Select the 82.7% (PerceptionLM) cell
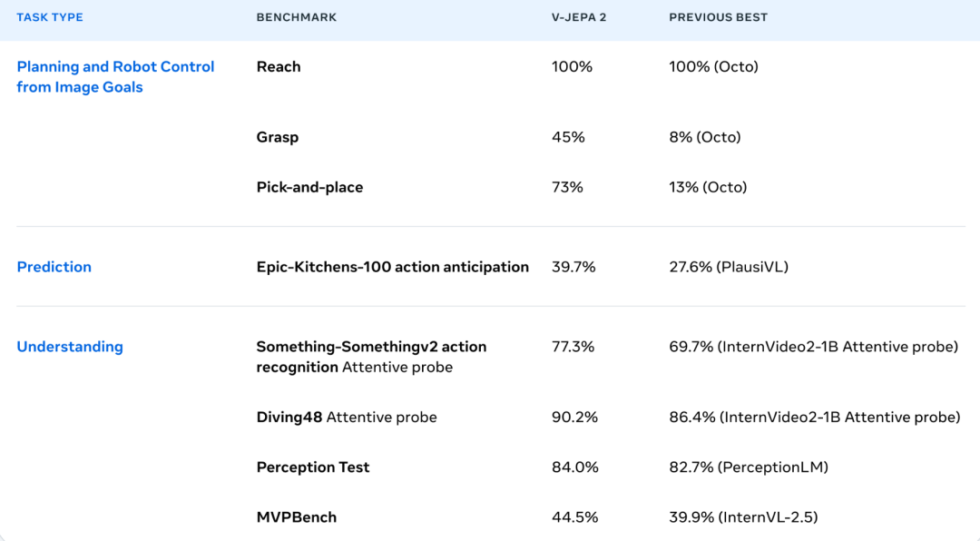 [x=749, y=467]
